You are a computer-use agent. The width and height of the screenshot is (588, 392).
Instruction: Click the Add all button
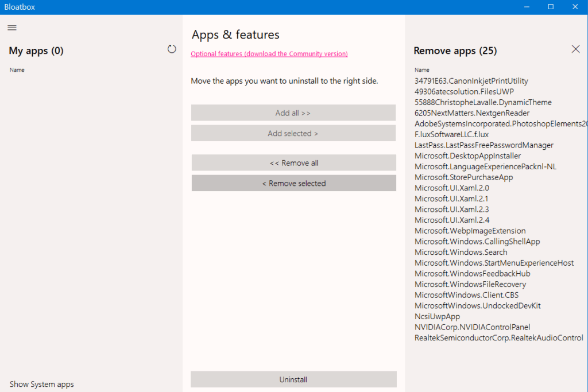pos(293,113)
